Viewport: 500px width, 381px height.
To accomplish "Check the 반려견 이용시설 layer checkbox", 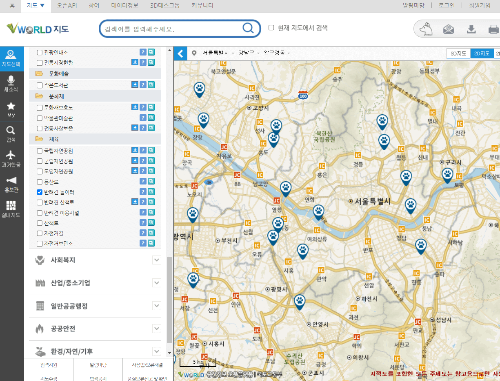I will 40,213.
